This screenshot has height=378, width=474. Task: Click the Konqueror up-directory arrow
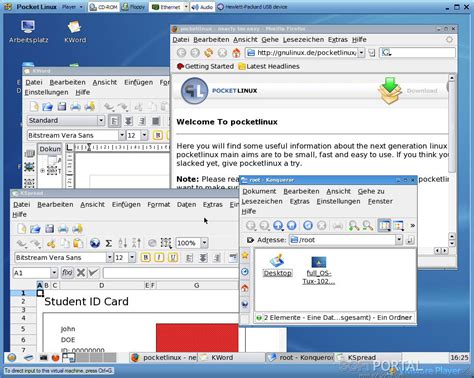tap(278, 226)
